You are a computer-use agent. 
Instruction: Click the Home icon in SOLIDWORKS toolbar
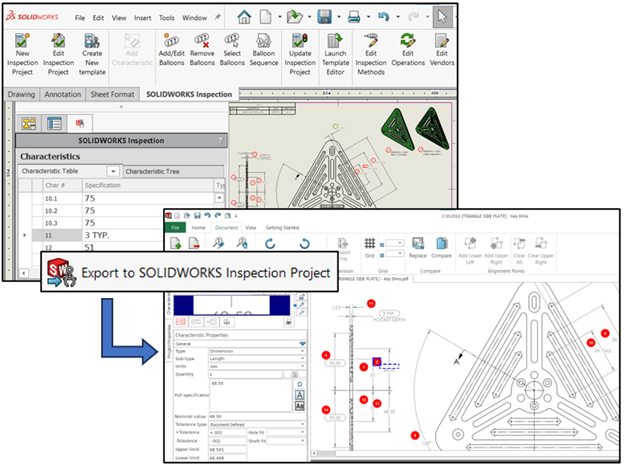244,17
